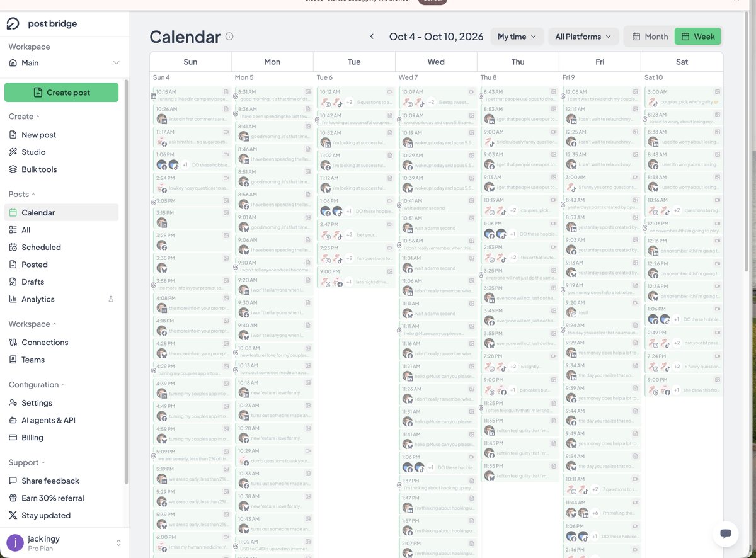Open the Wed 10:41 AM 'wait a damn second' post
This screenshot has width=756, height=558.
click(437, 204)
